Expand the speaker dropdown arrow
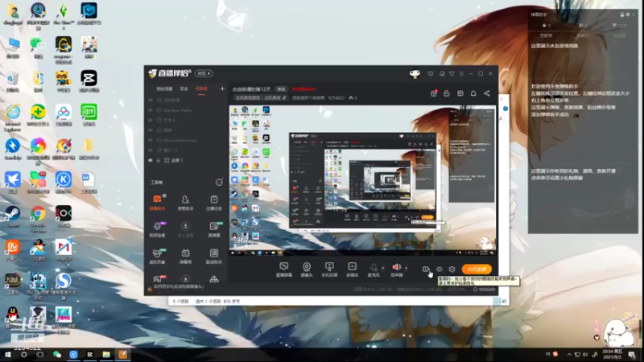The height and width of the screenshot is (362, 644). click(407, 268)
